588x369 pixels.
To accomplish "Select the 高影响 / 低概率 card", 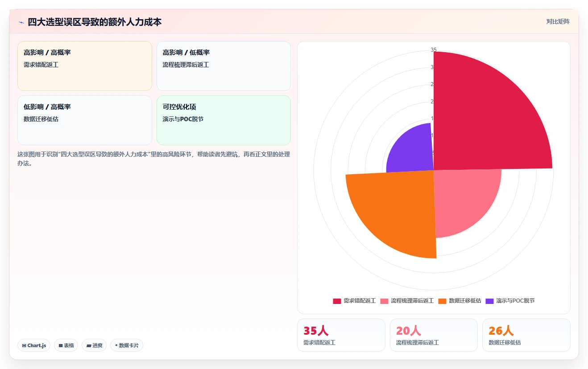I will [x=224, y=66].
